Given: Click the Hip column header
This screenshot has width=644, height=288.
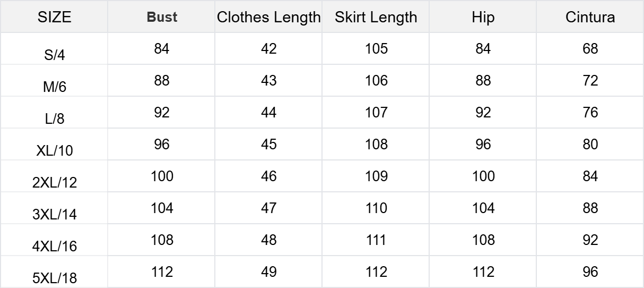Looking at the screenshot, I should click(x=483, y=17).
